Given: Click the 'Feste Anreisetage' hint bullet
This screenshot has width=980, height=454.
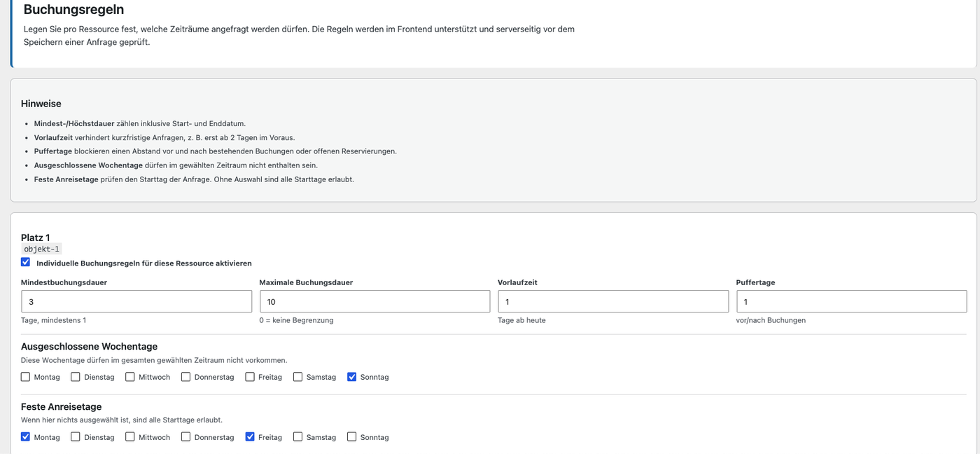Looking at the screenshot, I should 194,179.
